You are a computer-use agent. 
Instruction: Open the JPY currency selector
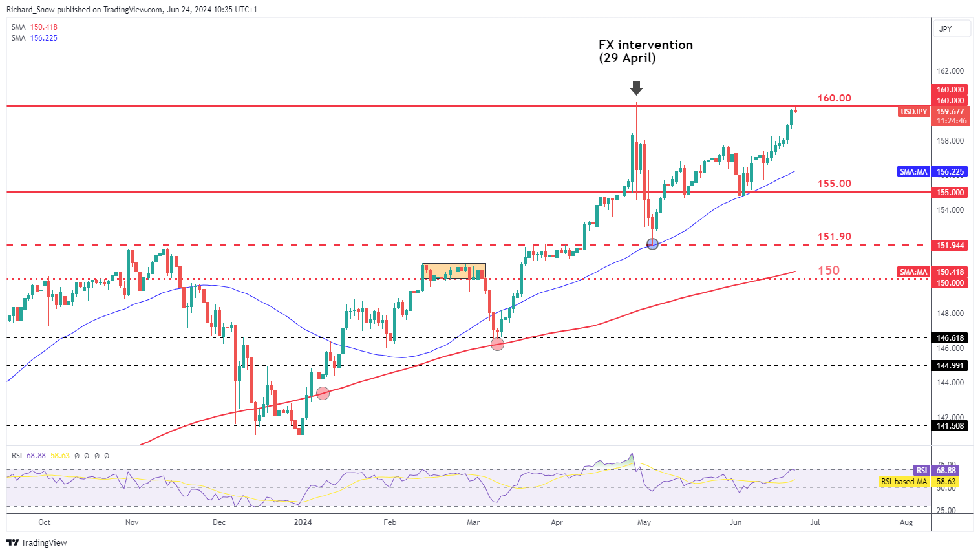click(952, 29)
